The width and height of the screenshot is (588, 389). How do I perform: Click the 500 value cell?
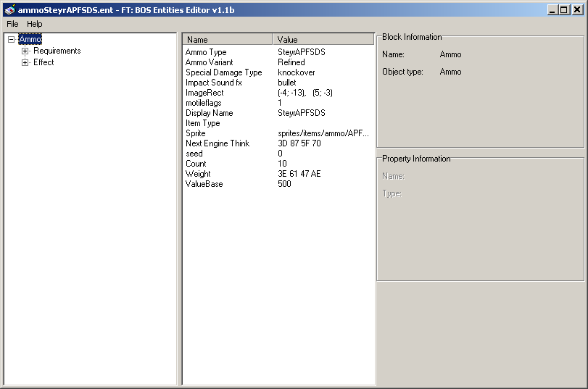pyautogui.click(x=285, y=183)
